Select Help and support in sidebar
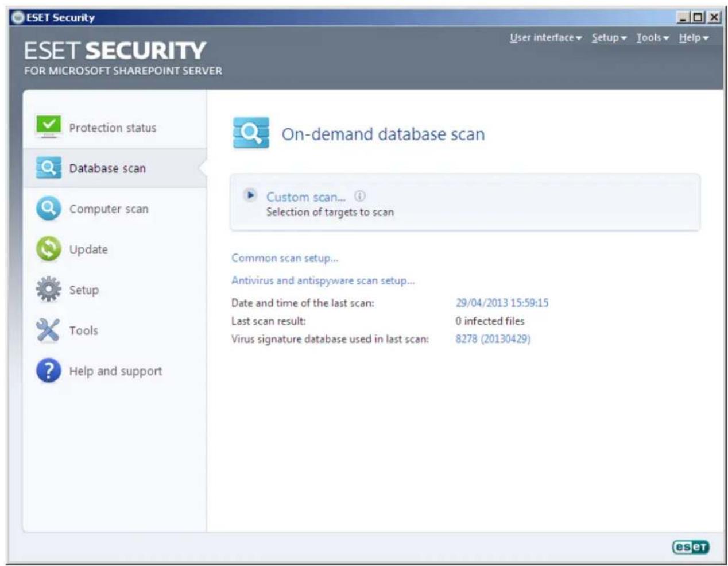 (x=115, y=371)
